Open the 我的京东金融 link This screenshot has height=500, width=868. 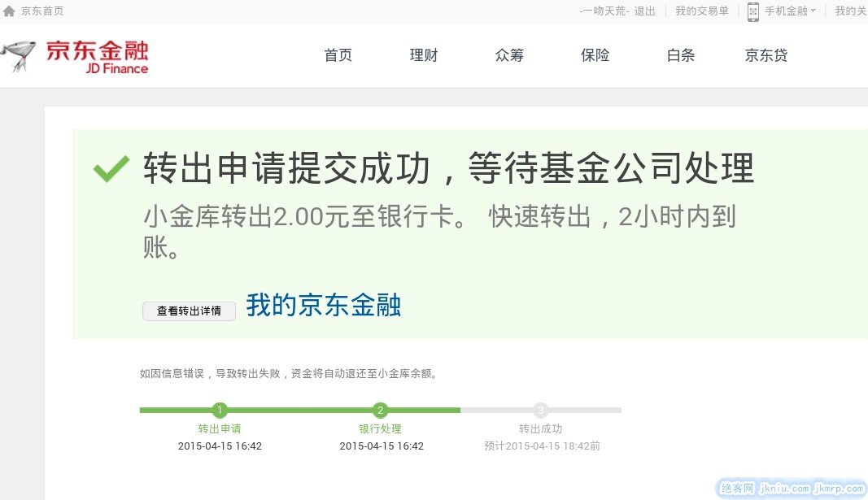tap(323, 306)
